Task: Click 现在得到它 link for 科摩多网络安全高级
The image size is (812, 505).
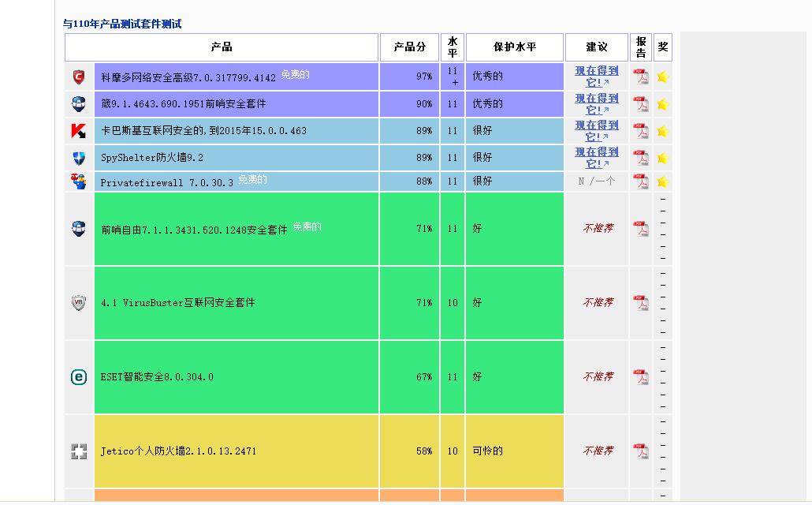Action: [x=597, y=77]
